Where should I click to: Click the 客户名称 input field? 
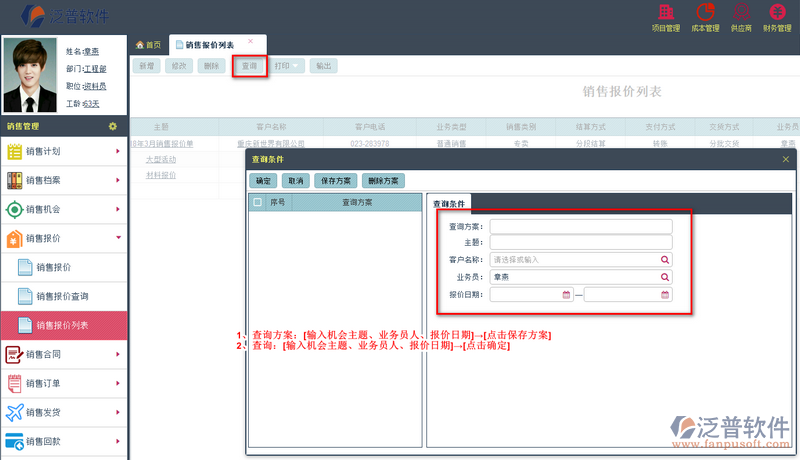tap(581, 260)
